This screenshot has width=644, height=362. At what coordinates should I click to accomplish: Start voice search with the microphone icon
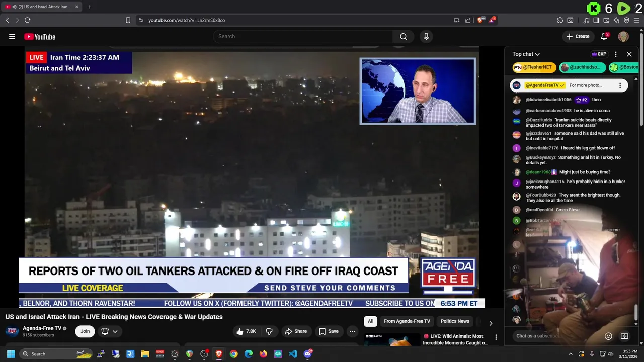[x=426, y=36]
